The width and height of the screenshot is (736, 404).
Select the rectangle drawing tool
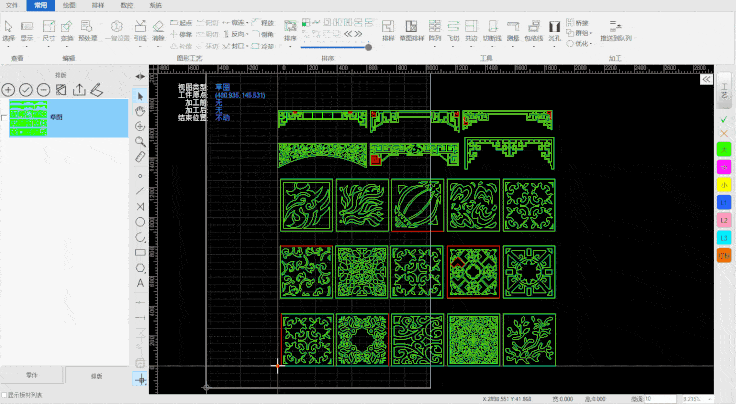click(x=140, y=252)
